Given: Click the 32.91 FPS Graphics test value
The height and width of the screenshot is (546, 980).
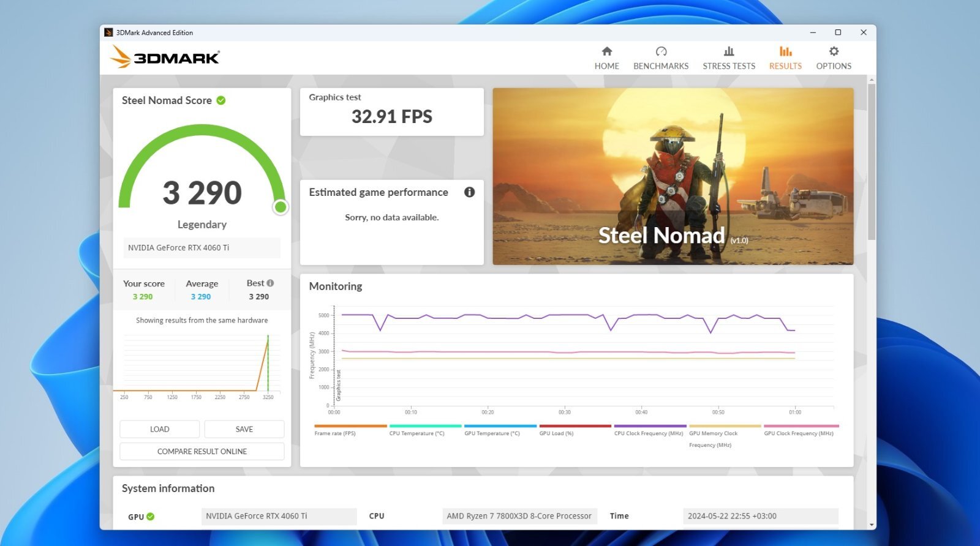Looking at the screenshot, I should click(x=392, y=116).
